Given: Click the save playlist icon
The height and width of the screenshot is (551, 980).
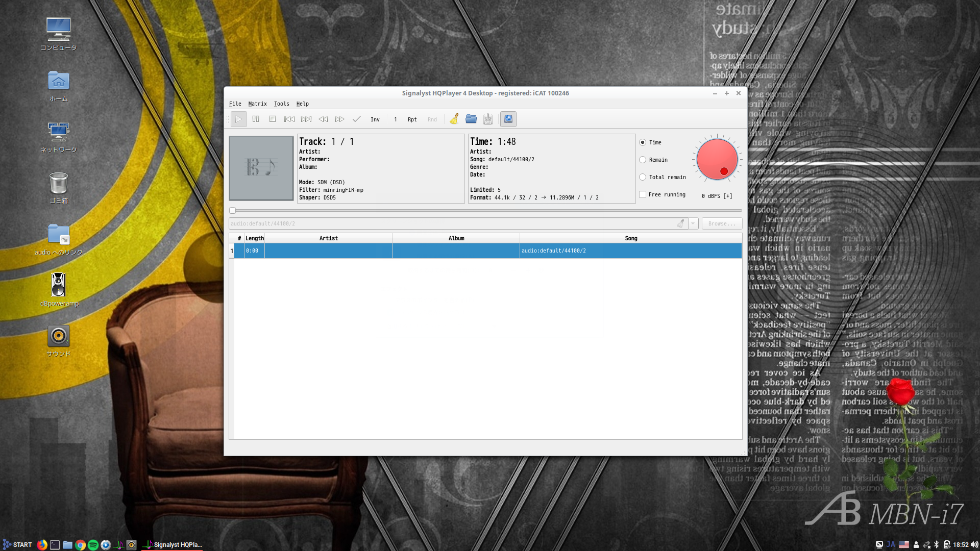Looking at the screenshot, I should [488, 119].
